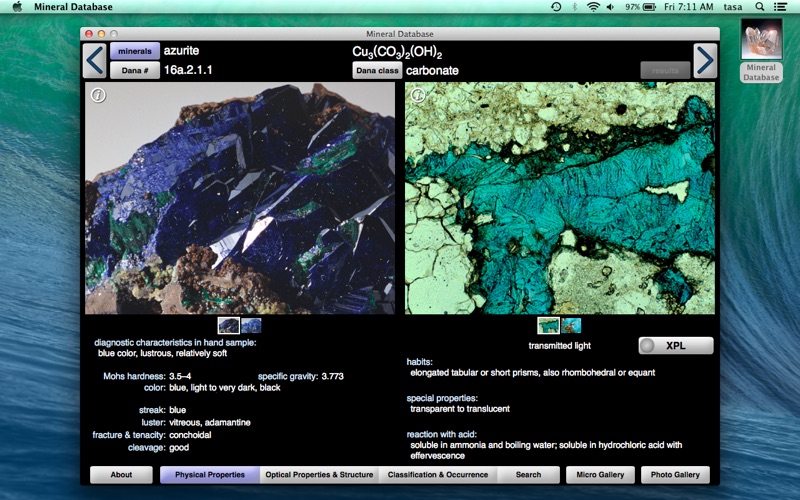Viewport: 800px width, 500px height.
Task: Open Time Machine menu bar icon
Action: [x=556, y=7]
